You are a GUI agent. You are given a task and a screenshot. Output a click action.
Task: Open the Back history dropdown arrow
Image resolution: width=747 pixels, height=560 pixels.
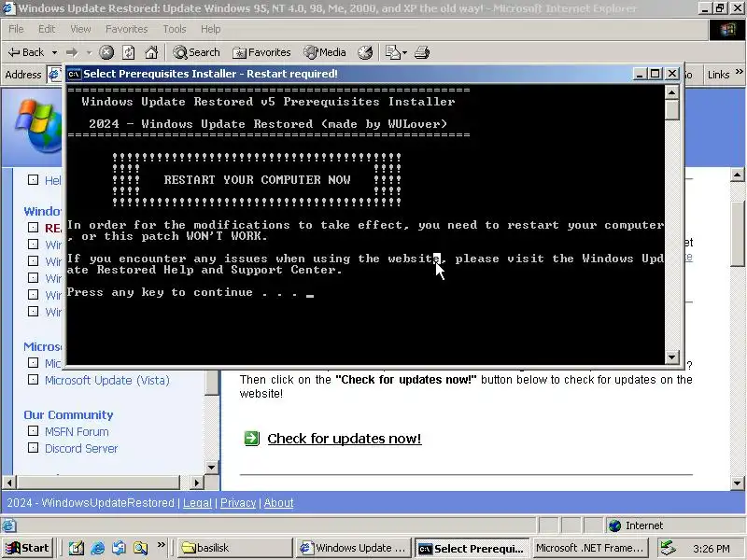point(54,52)
